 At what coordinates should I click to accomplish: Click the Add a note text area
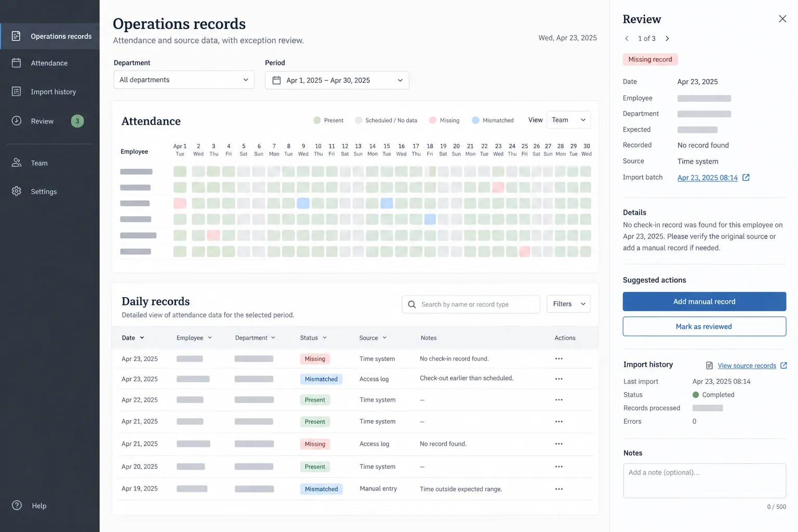tap(704, 481)
